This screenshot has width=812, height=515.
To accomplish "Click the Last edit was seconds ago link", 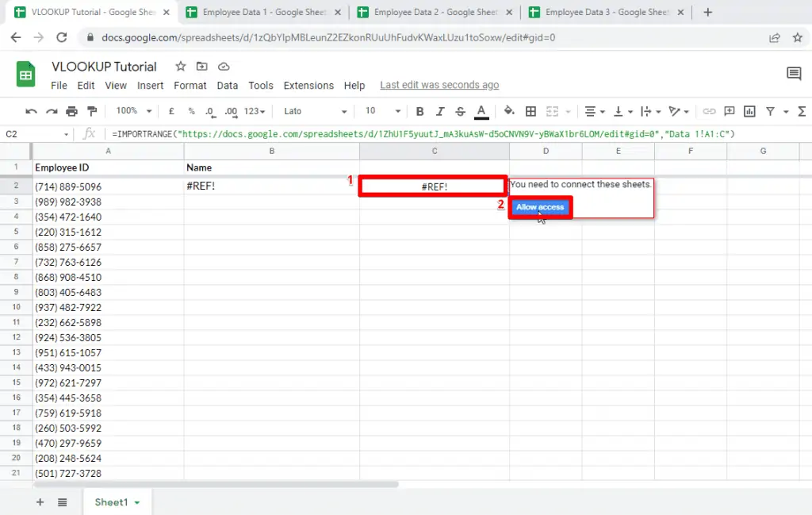I will click(439, 85).
